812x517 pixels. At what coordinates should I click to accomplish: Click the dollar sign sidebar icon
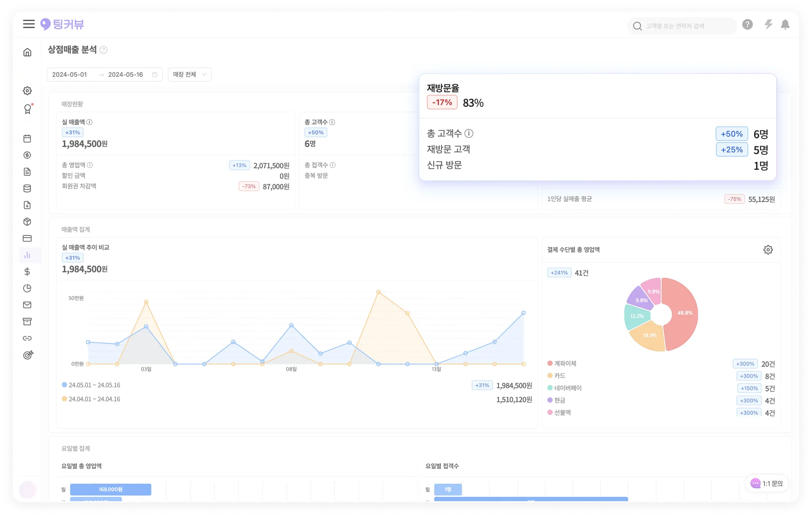(x=27, y=272)
